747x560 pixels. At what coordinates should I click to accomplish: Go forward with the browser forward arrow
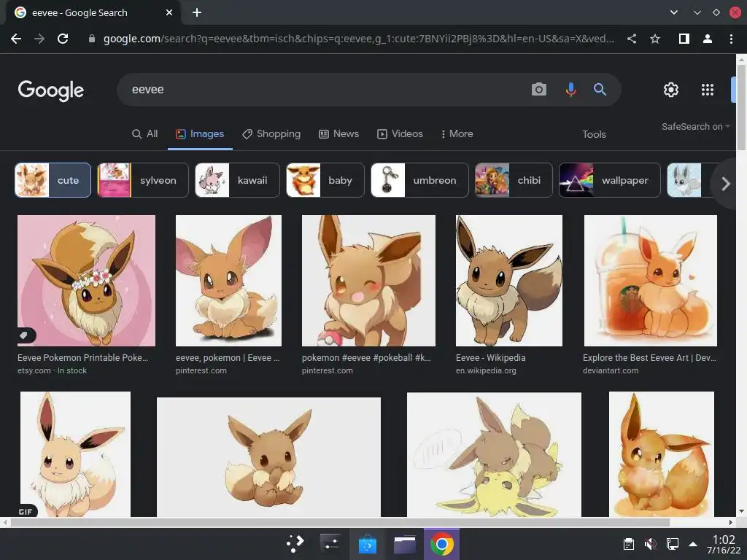click(39, 39)
